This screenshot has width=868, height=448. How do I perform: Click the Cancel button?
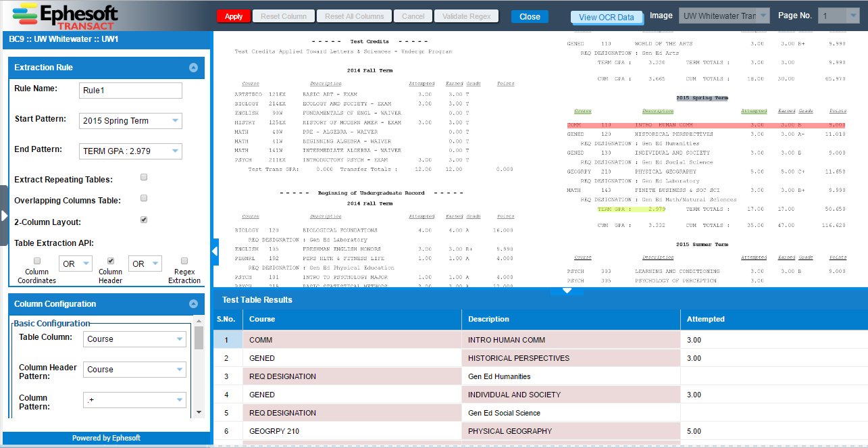413,16
